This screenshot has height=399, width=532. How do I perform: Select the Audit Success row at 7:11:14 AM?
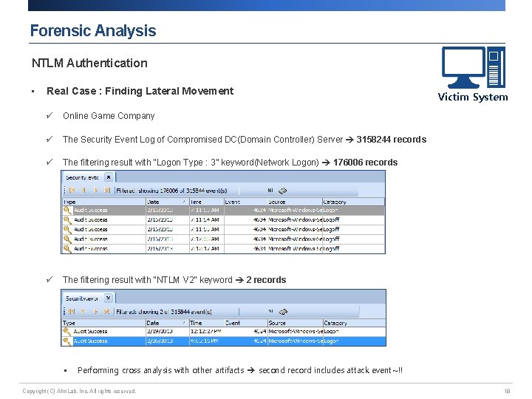[x=223, y=220]
